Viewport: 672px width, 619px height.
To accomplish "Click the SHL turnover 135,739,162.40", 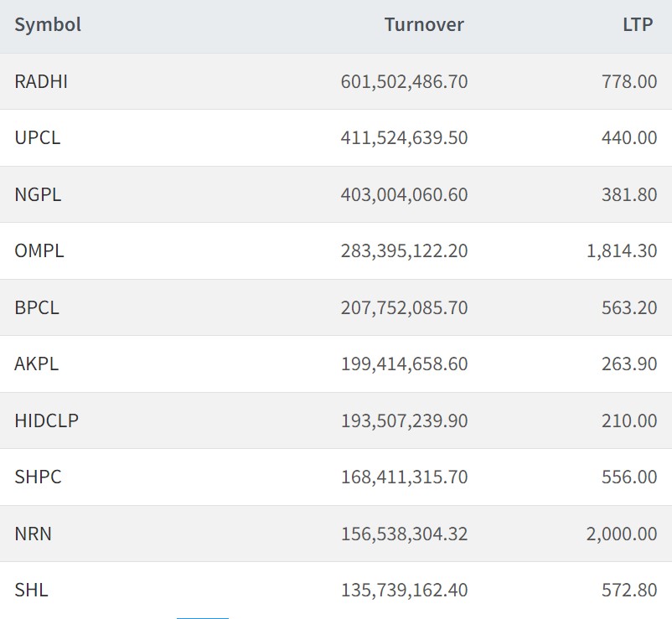I will (x=404, y=590).
